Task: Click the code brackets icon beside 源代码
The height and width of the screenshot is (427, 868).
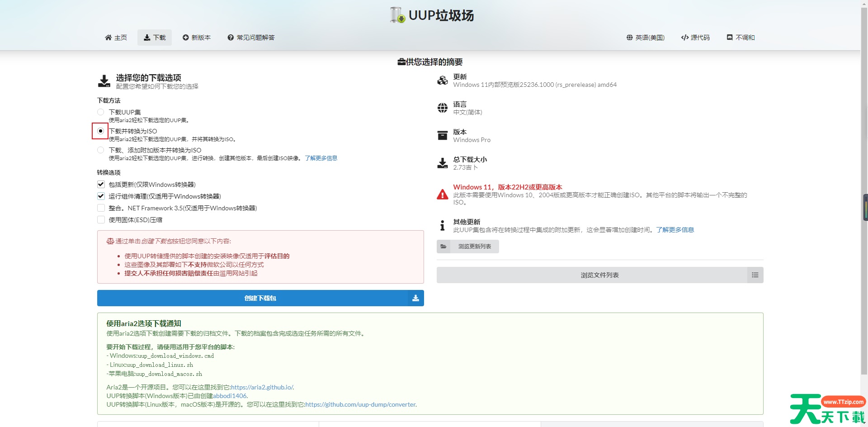Action: point(684,38)
